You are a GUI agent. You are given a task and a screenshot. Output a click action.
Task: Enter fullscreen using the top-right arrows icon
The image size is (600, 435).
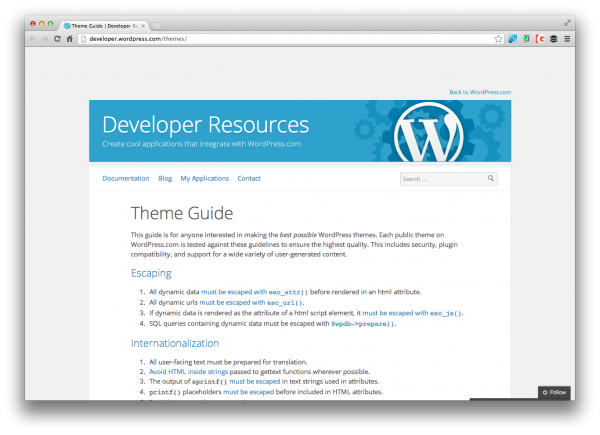click(x=568, y=22)
